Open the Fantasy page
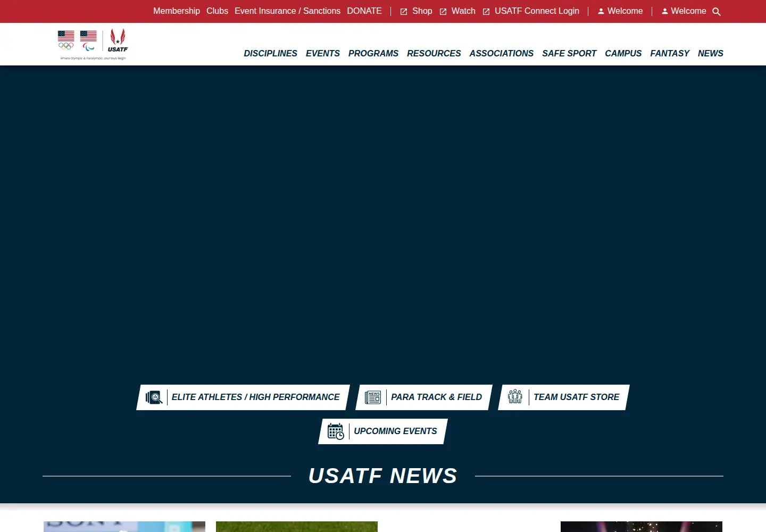766x532 pixels. click(670, 53)
